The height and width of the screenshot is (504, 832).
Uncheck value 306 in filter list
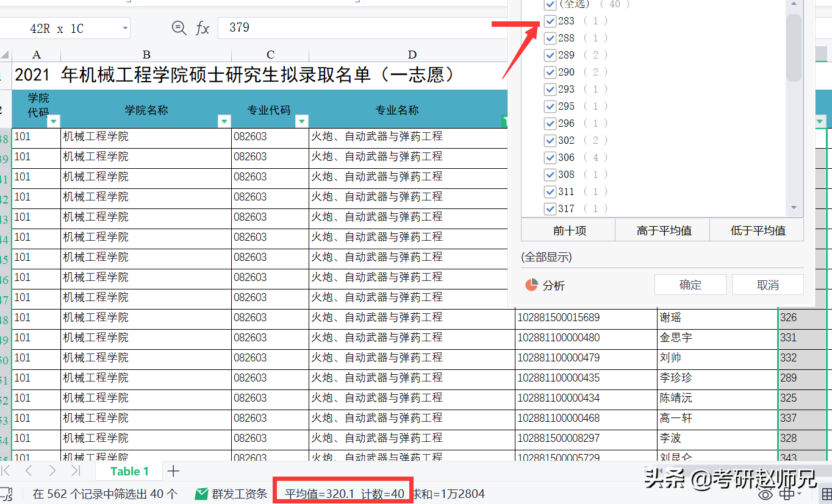550,157
